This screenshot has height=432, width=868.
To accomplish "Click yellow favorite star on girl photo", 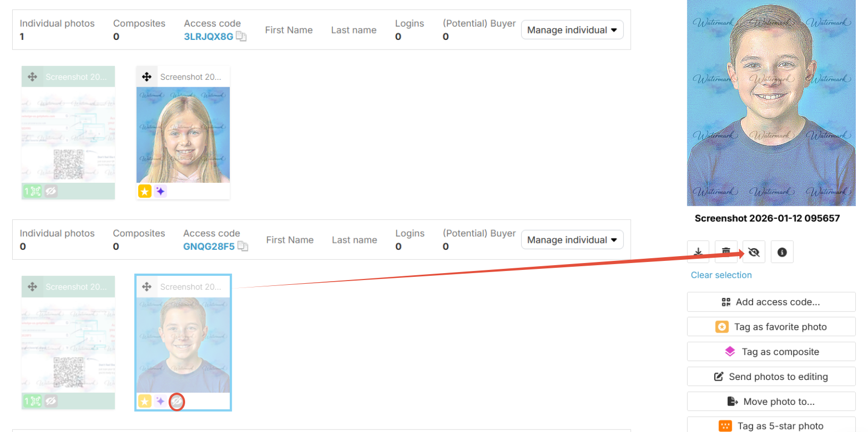I will coord(145,191).
